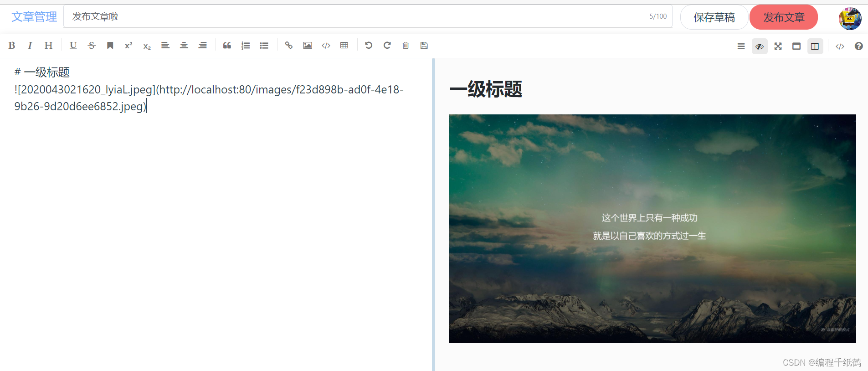
Task: Toggle the preview eye icon
Action: point(760,46)
